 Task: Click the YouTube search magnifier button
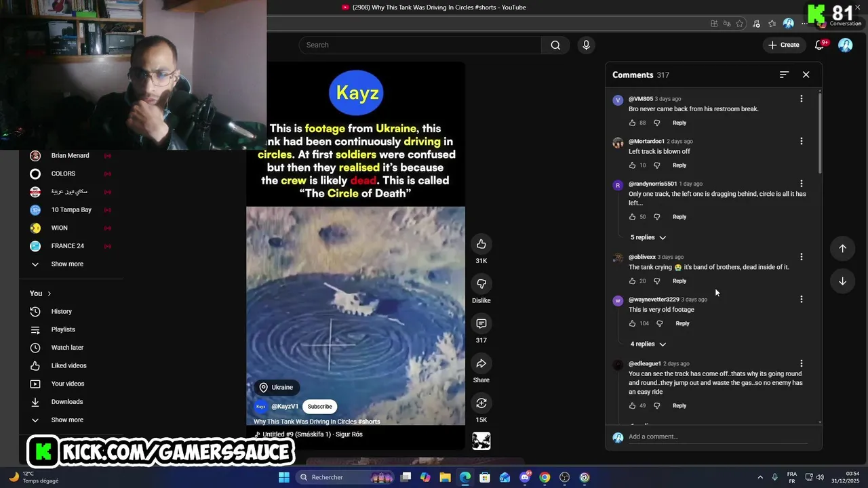pos(555,45)
